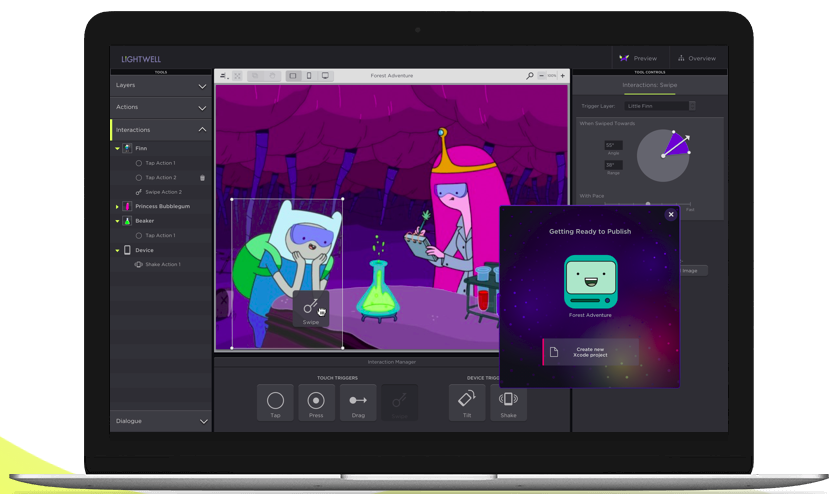Select the dimmed Swipe touch trigger

click(400, 402)
